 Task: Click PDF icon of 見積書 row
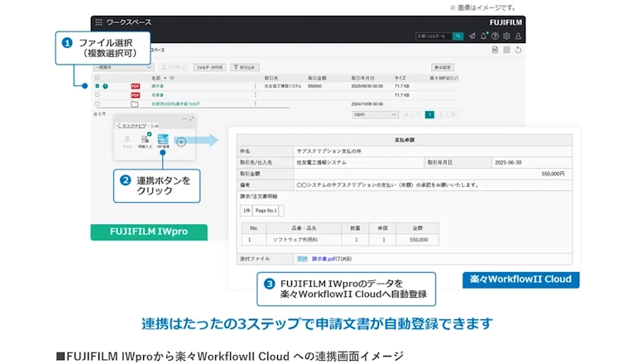click(x=136, y=95)
